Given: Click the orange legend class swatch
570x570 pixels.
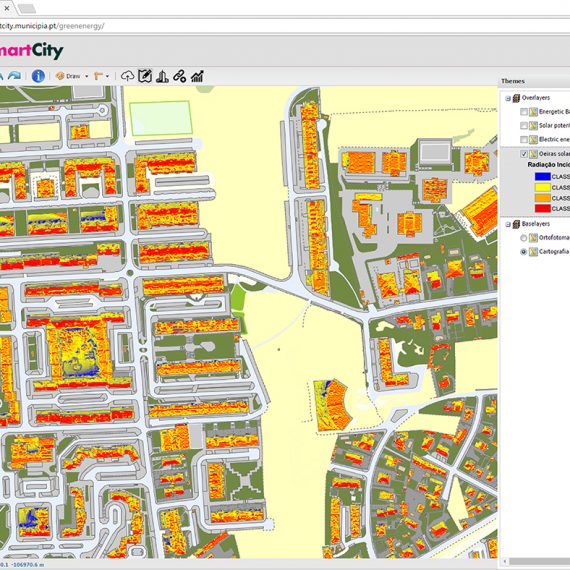Looking at the screenshot, I should 542,198.
